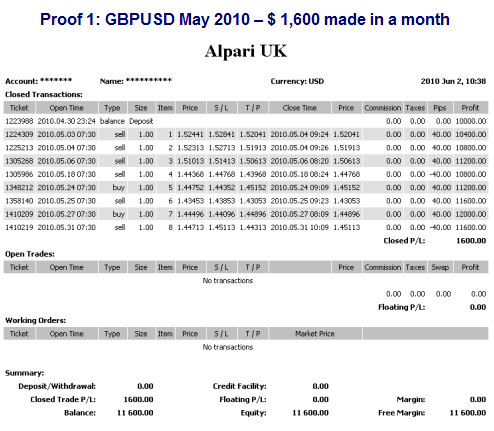Click the 'Account: *******' field
The image size is (494, 431).
(38, 81)
